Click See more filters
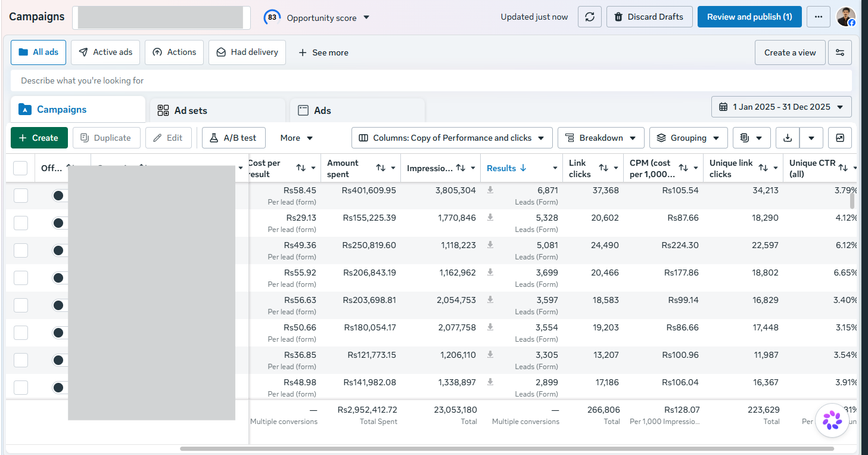 323,52
